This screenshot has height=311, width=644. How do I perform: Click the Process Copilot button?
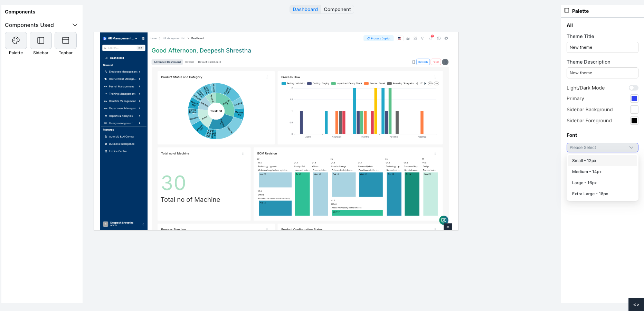click(x=379, y=38)
